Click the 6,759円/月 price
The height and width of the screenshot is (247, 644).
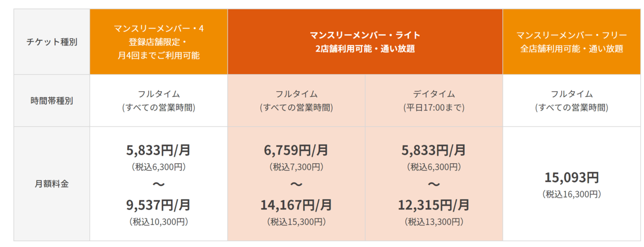pyautogui.click(x=296, y=150)
